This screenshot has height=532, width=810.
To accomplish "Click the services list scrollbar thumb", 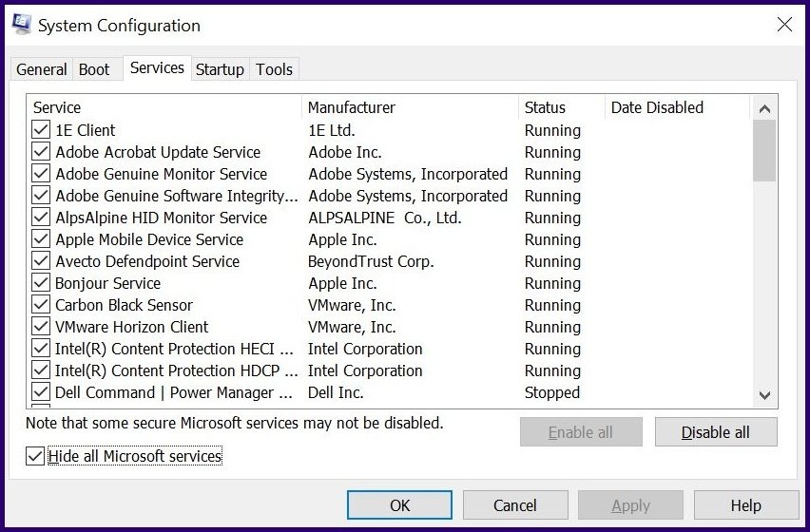I will point(764,151).
